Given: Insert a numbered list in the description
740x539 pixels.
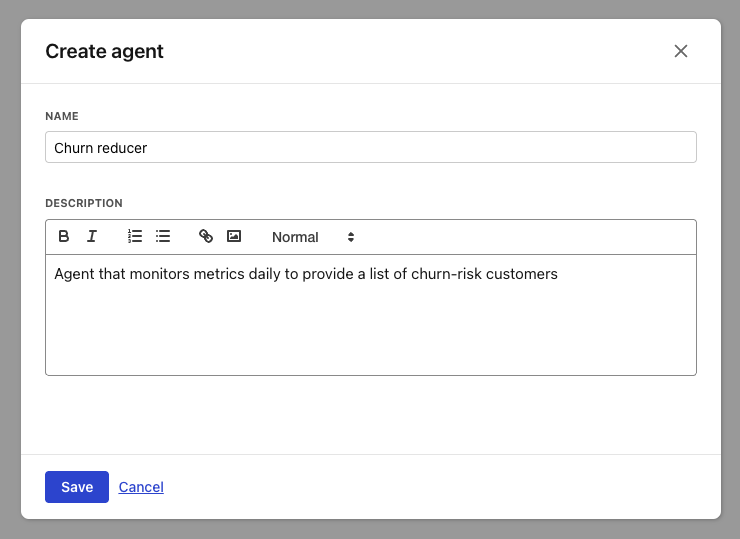Looking at the screenshot, I should [135, 237].
